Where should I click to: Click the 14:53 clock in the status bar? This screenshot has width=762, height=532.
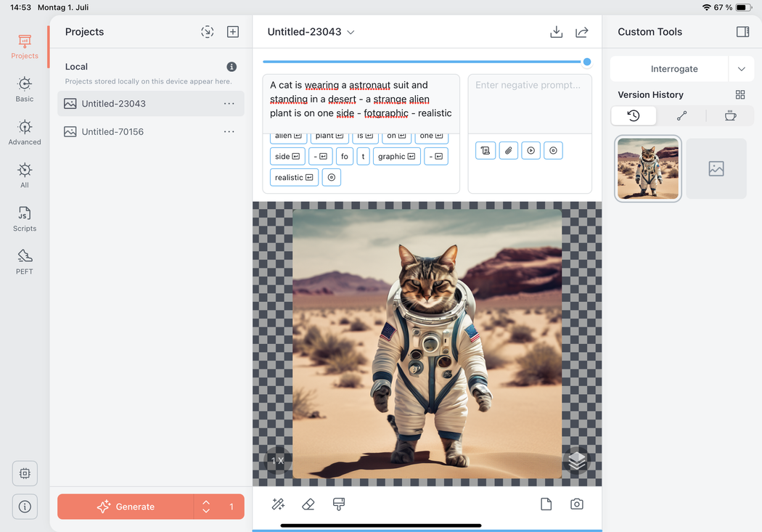20,7
